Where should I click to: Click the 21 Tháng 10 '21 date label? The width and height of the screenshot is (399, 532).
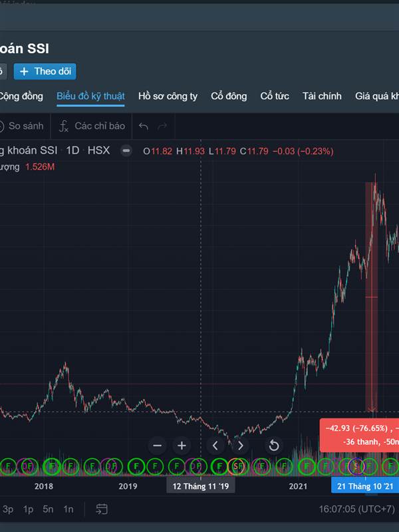[365, 486]
